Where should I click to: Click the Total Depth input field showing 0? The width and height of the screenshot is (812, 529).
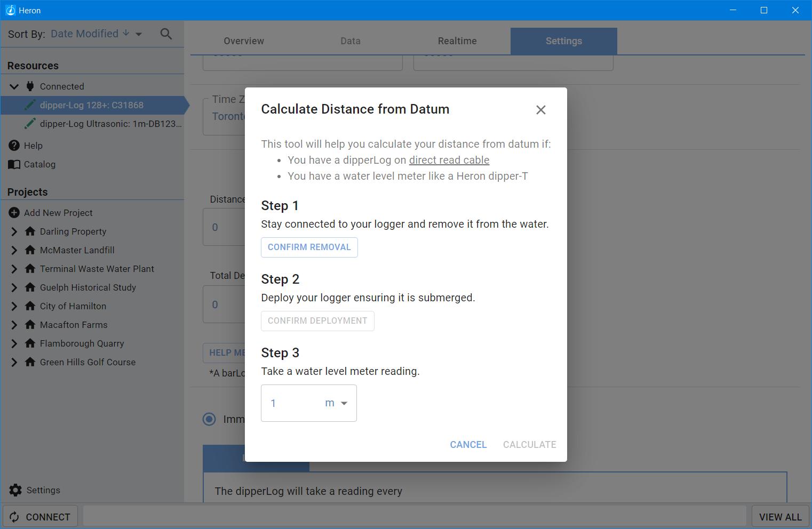[224, 304]
